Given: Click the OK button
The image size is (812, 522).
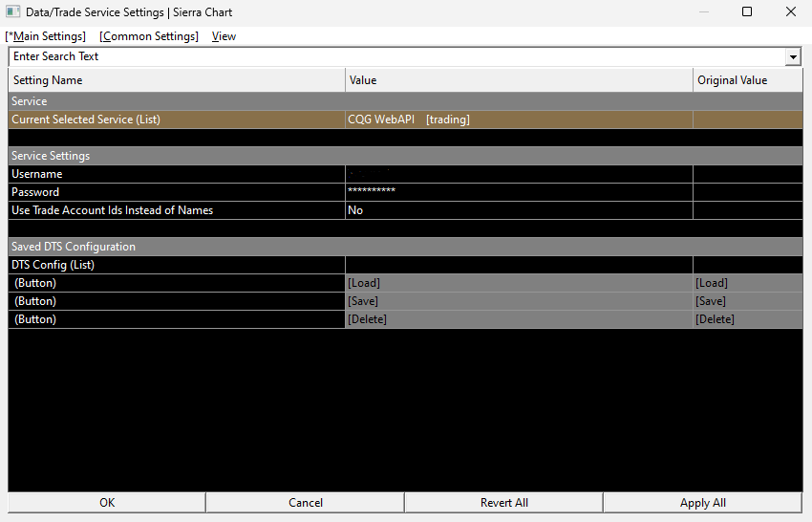Looking at the screenshot, I should tap(107, 502).
